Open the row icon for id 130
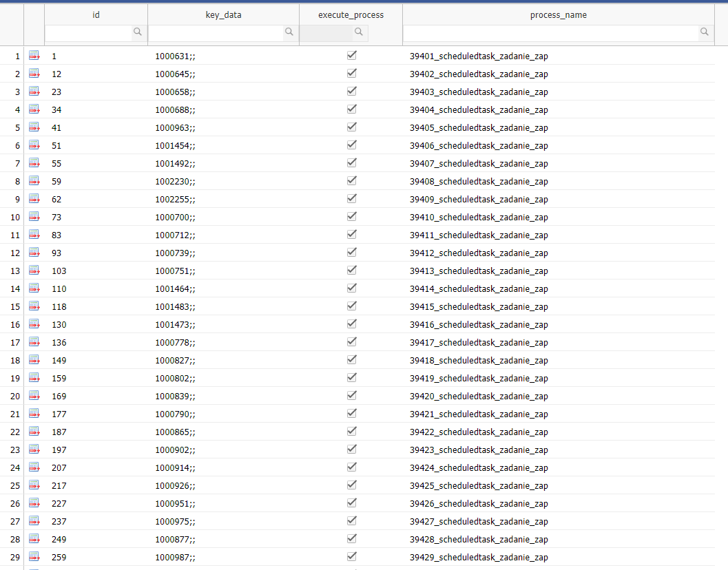The height and width of the screenshot is (570, 728). pos(34,324)
